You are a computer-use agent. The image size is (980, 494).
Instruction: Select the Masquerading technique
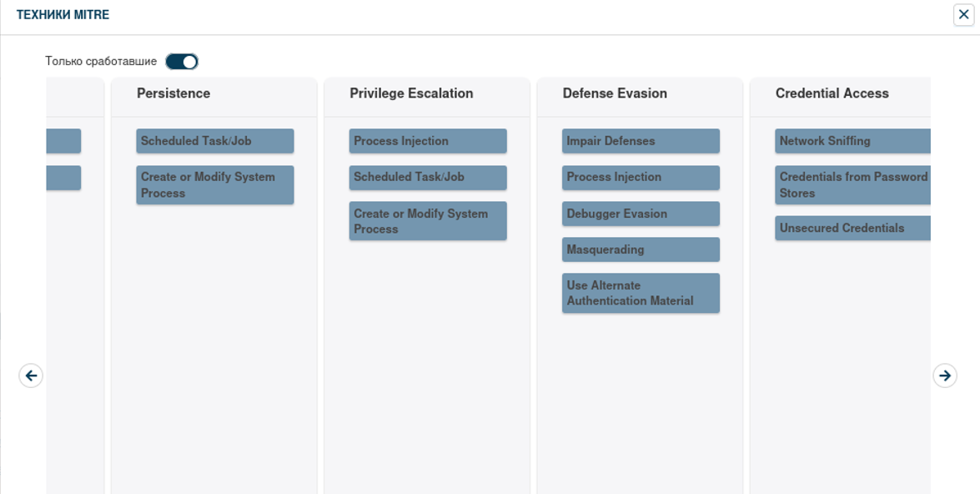tap(640, 250)
